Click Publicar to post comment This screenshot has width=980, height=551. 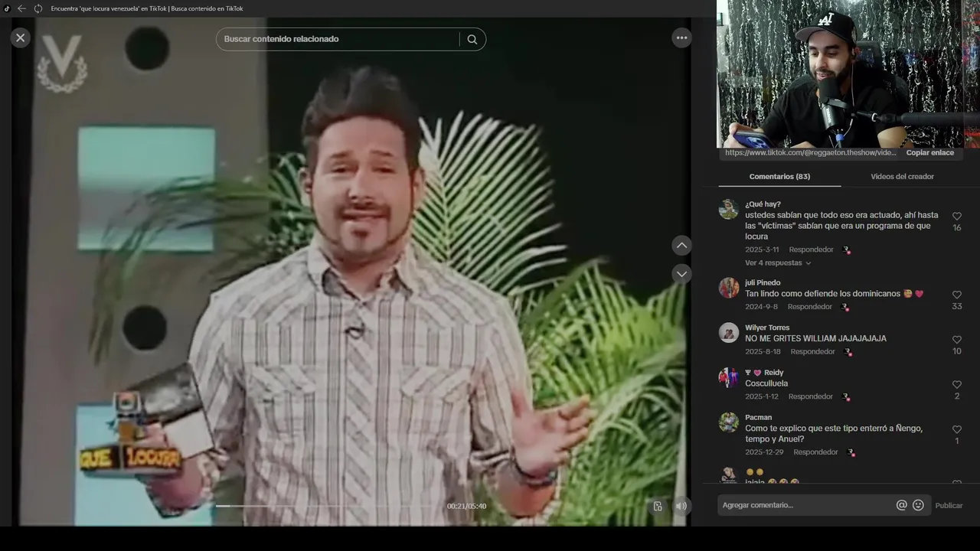(949, 506)
